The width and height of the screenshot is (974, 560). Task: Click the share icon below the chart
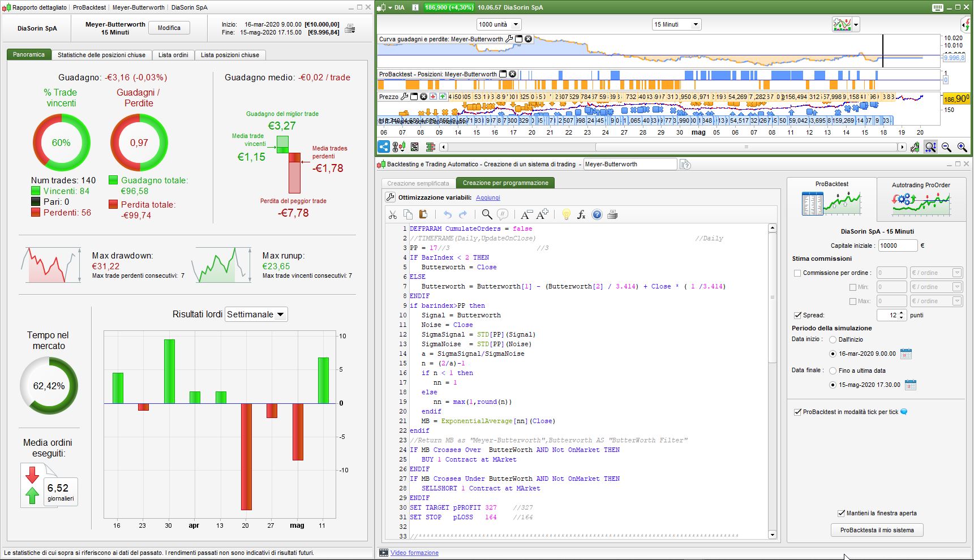click(x=384, y=147)
